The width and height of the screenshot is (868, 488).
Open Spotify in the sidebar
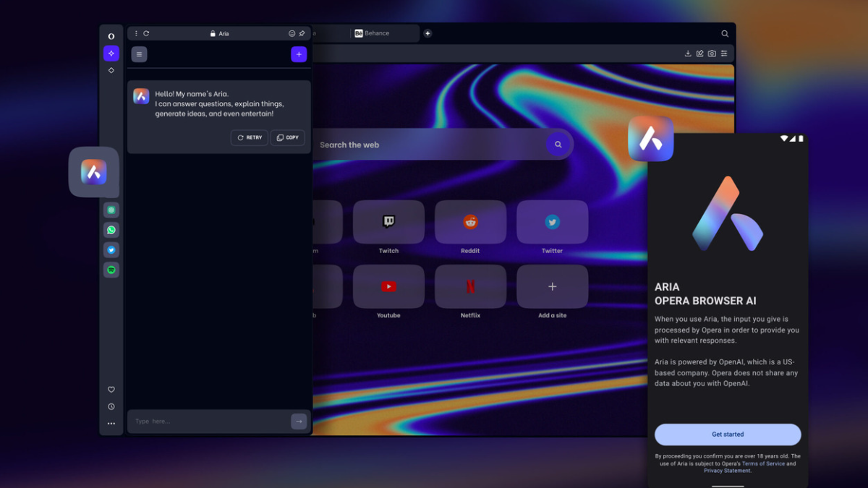111,270
